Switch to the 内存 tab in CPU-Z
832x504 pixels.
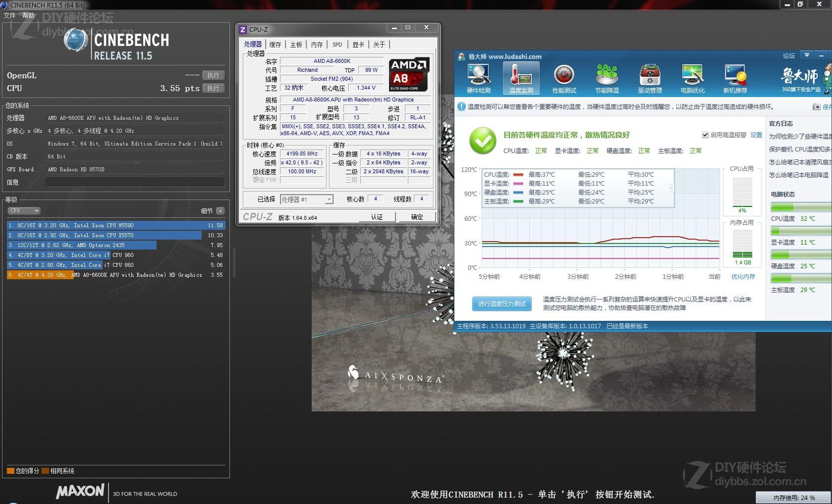point(317,45)
